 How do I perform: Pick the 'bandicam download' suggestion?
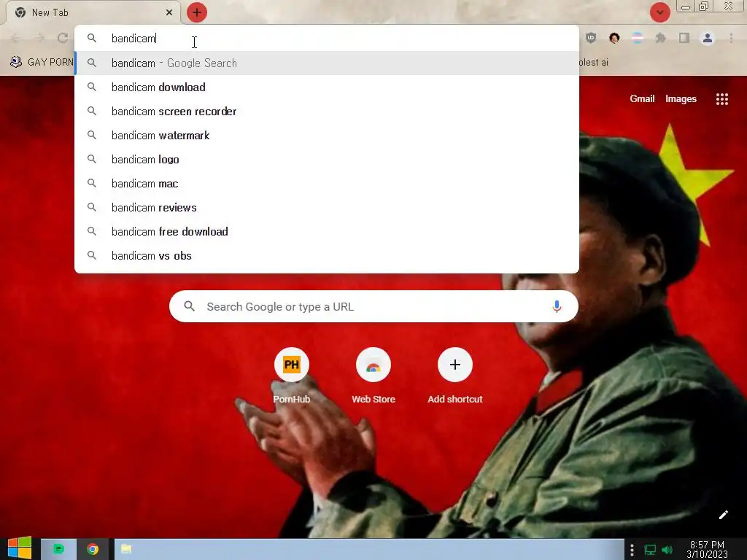click(327, 87)
